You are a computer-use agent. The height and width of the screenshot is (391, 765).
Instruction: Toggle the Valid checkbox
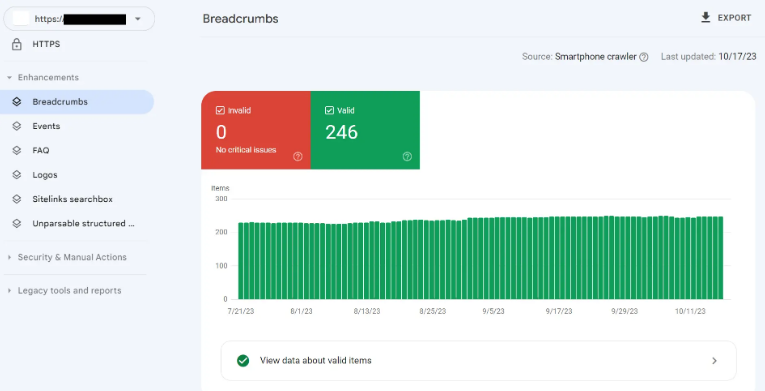329,111
